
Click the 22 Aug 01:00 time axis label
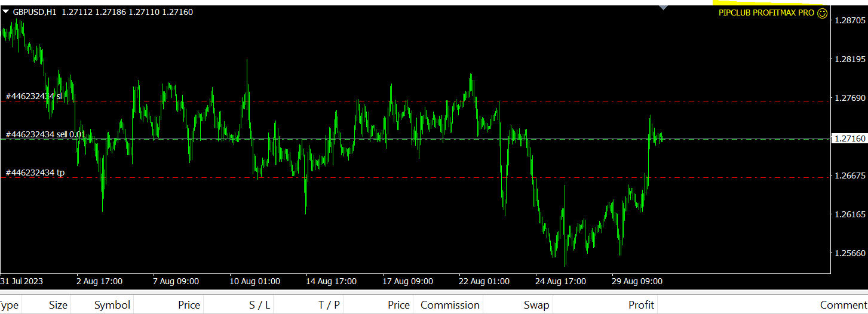pyautogui.click(x=484, y=281)
